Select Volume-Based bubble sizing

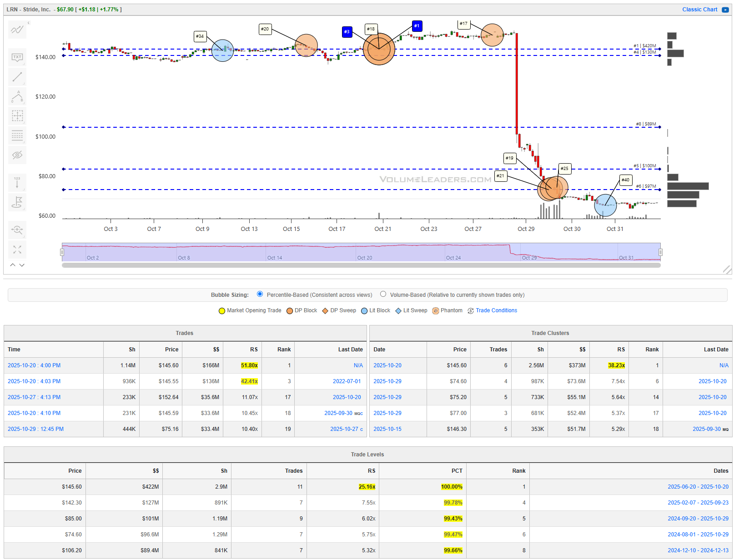[x=383, y=294]
